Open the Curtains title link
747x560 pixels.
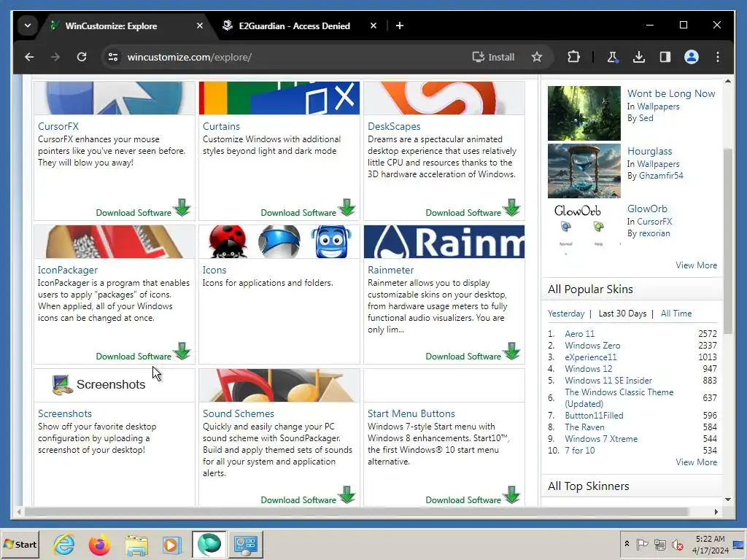221,126
